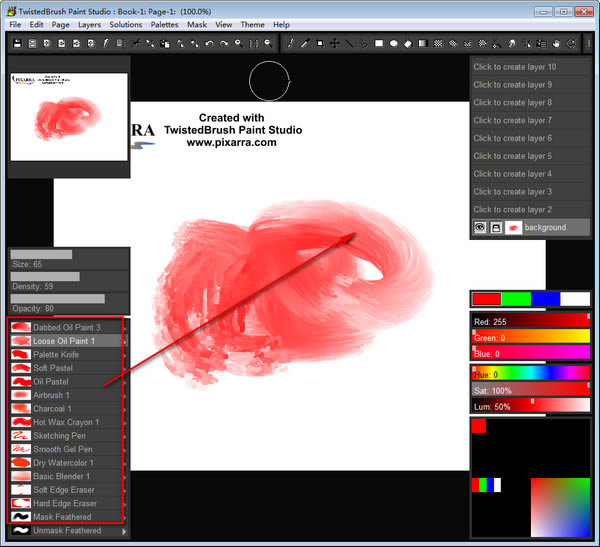This screenshot has width=600, height=547.
Task: Toggle visibility eye of background layer
Action: 480,228
